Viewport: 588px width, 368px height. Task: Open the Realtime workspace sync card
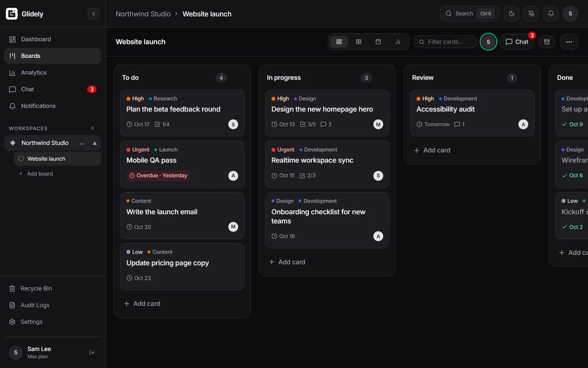pos(327,164)
